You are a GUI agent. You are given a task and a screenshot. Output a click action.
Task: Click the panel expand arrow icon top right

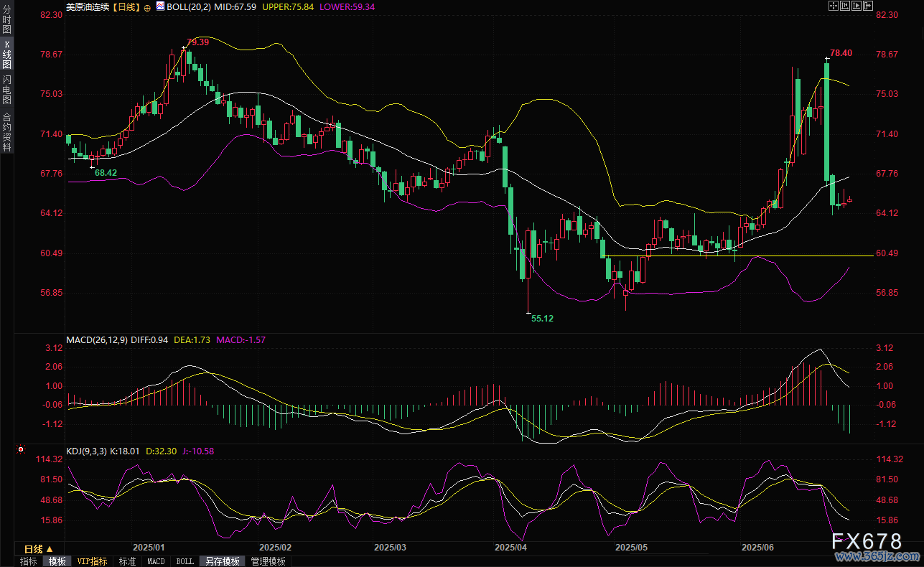[868, 6]
